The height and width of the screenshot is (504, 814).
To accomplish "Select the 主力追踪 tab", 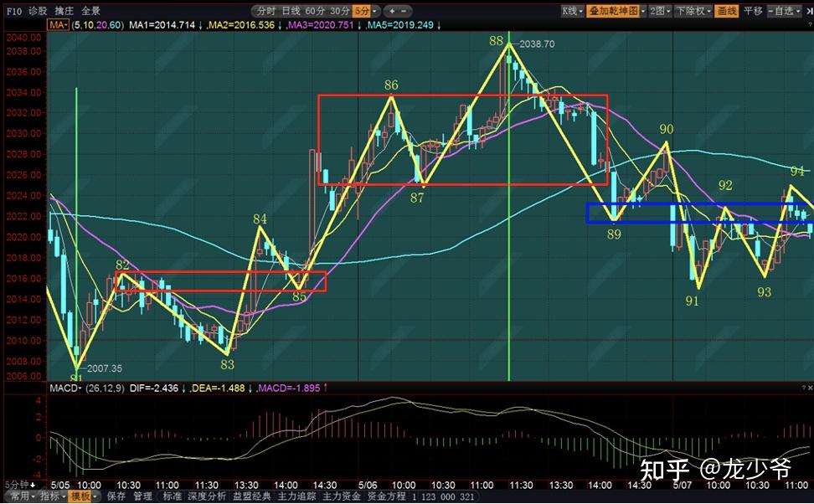I will click(x=298, y=496).
